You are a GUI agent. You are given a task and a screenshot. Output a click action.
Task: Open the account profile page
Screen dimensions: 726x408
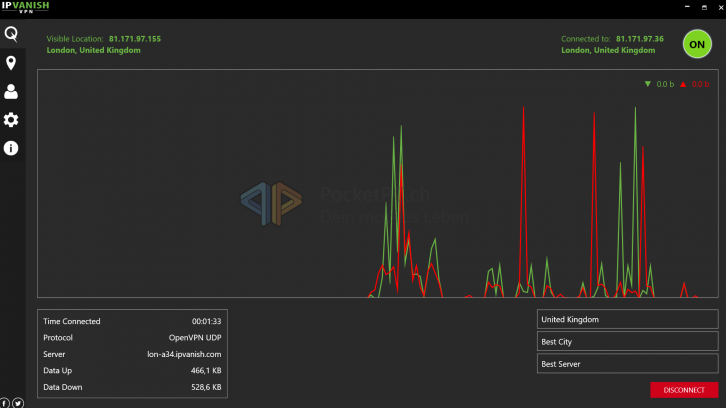pyautogui.click(x=11, y=91)
